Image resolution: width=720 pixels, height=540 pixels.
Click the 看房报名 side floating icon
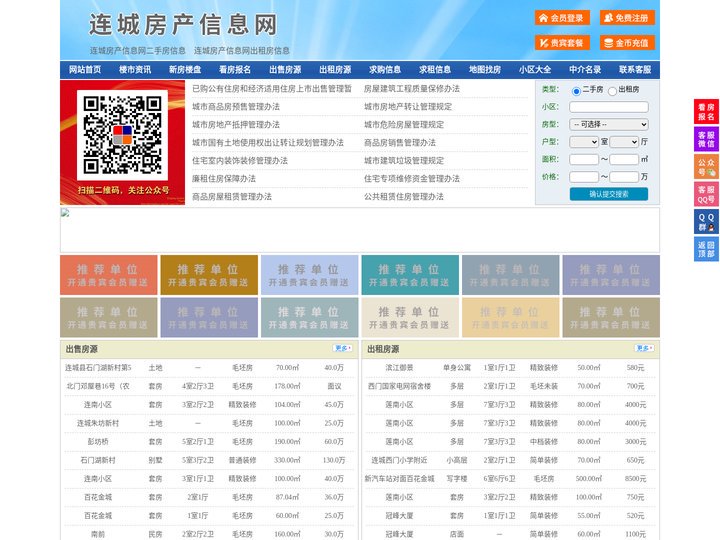tap(706, 112)
